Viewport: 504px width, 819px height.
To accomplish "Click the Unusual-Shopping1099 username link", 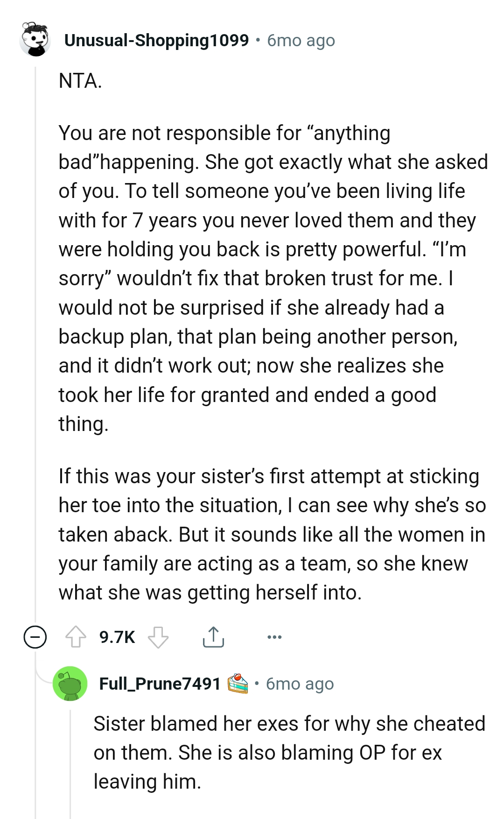I will [156, 41].
